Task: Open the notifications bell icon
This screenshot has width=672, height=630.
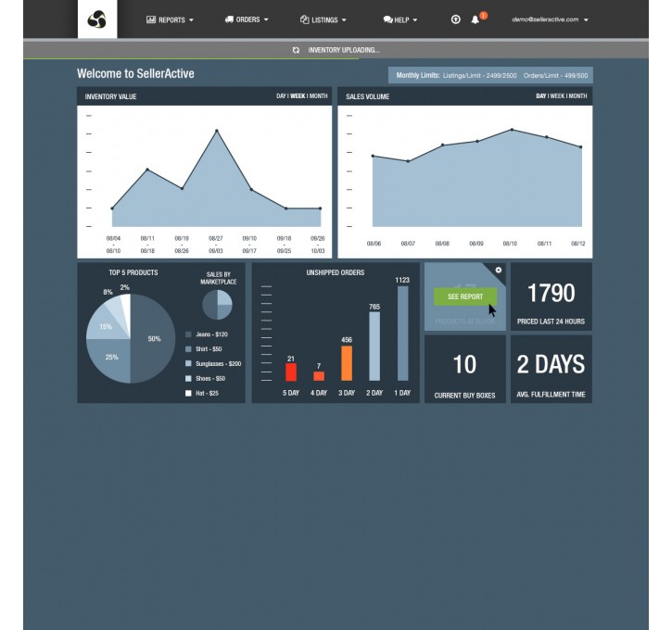Action: click(x=475, y=19)
